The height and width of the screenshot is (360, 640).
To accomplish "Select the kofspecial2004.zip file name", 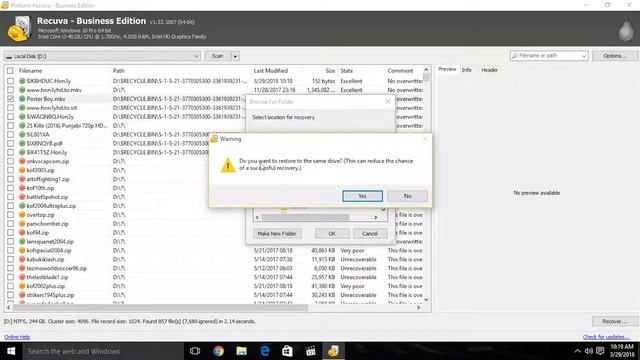I will [49, 251].
